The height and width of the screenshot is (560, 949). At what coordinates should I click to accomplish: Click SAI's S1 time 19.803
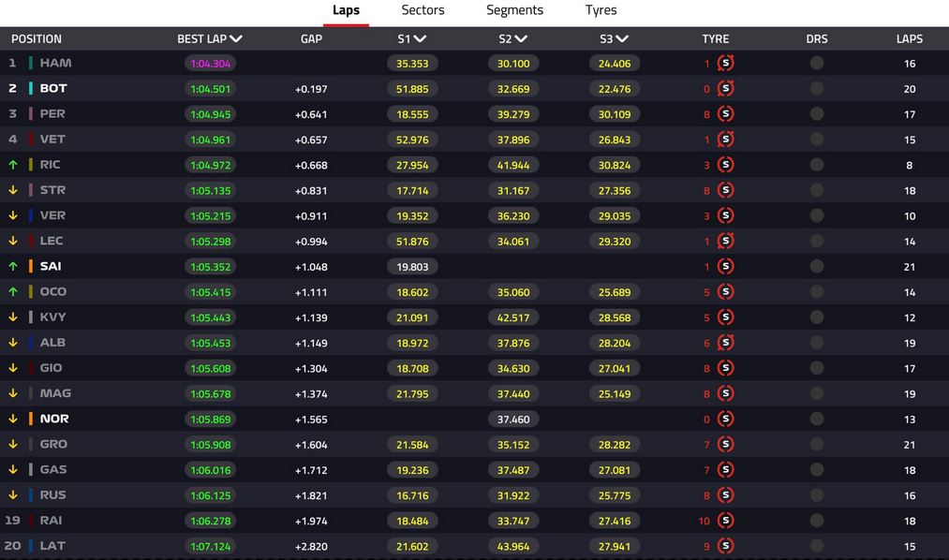click(x=412, y=267)
